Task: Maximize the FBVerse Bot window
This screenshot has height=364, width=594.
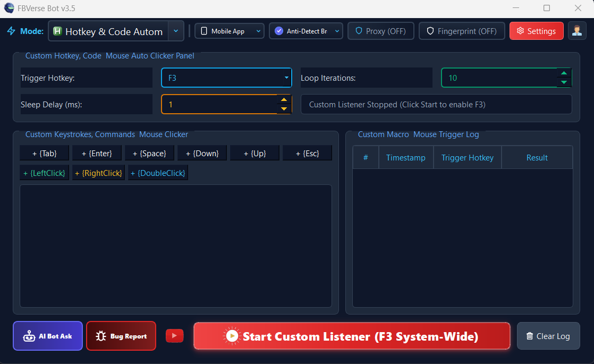Action: 547,8
